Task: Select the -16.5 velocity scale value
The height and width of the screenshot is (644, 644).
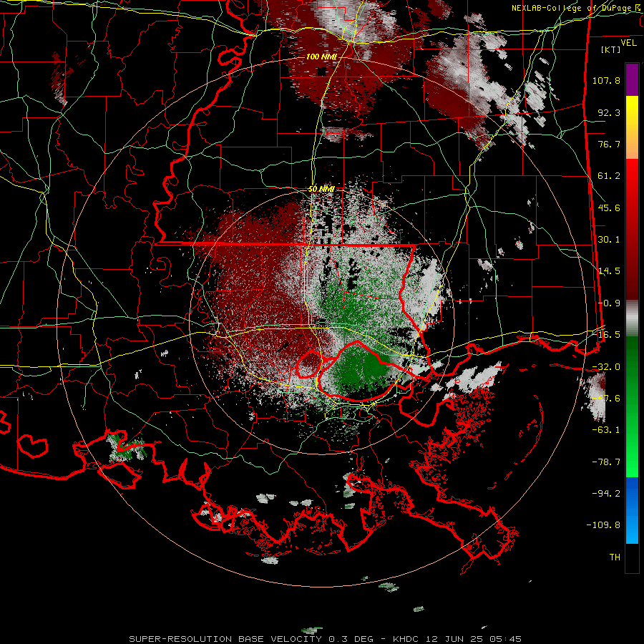Action: pyautogui.click(x=606, y=335)
